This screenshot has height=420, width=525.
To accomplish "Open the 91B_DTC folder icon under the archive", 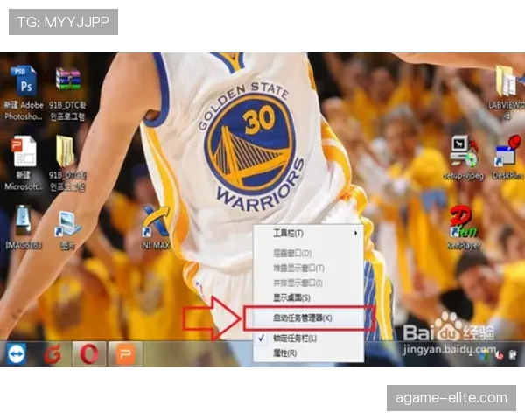I will pos(67,163).
